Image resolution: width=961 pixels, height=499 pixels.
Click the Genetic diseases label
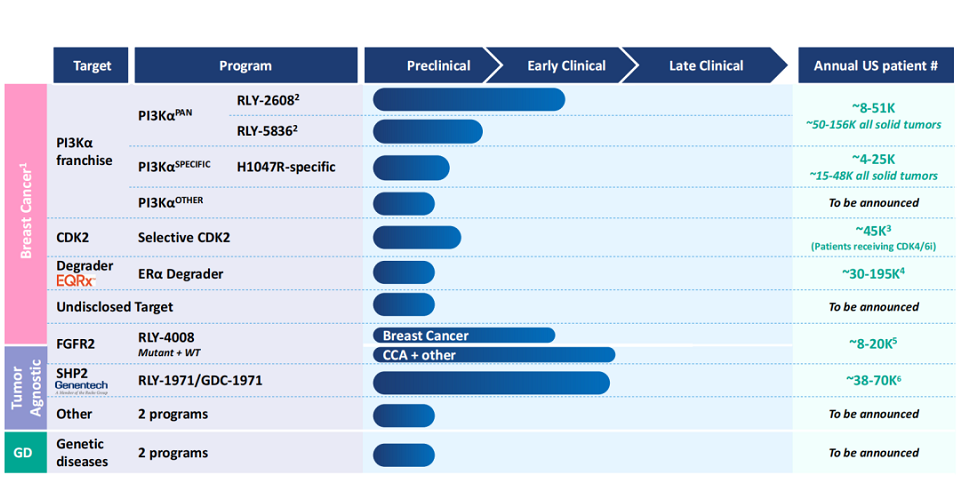pos(82,452)
